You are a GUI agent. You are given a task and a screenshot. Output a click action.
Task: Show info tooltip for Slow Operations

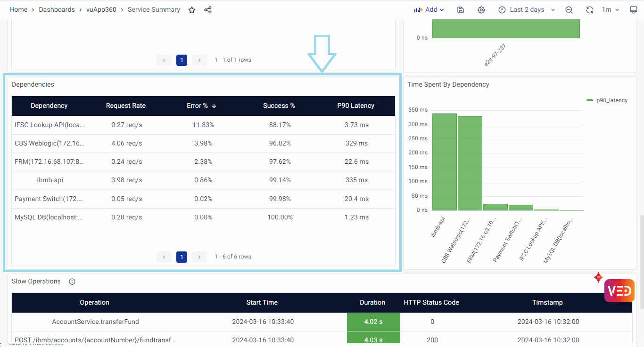tap(72, 282)
